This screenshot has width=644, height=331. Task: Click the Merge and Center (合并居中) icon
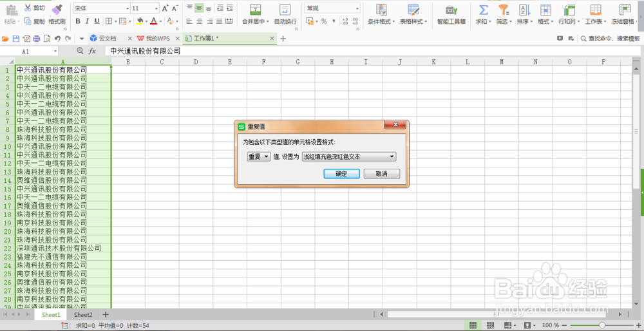pyautogui.click(x=256, y=10)
